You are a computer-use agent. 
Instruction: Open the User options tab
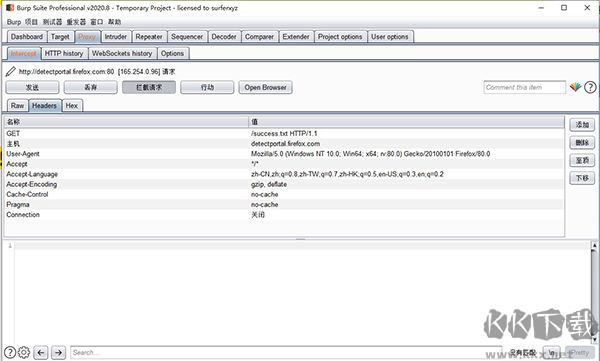[390, 37]
